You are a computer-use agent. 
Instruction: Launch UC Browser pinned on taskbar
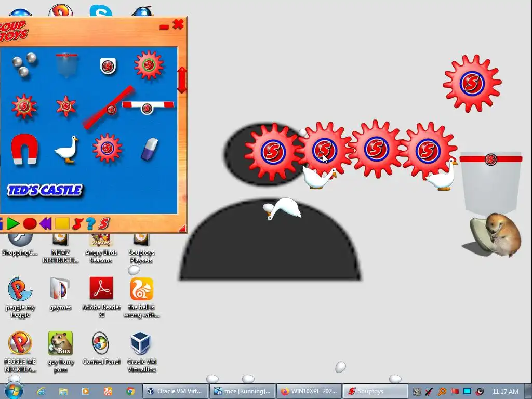108,391
